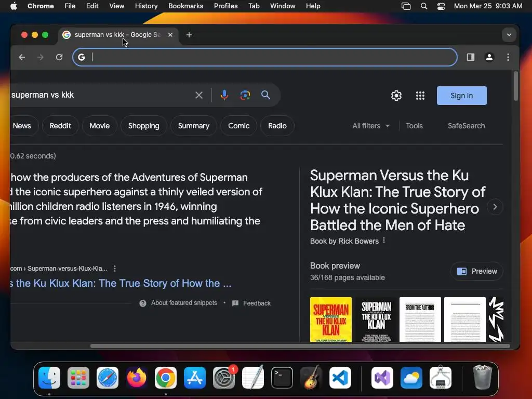Go back using the browser back arrow

pos(22,57)
